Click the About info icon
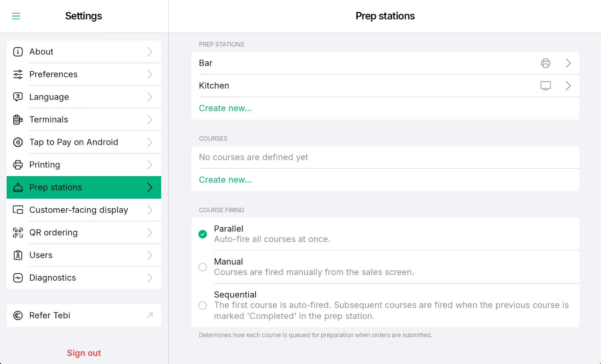 18,52
